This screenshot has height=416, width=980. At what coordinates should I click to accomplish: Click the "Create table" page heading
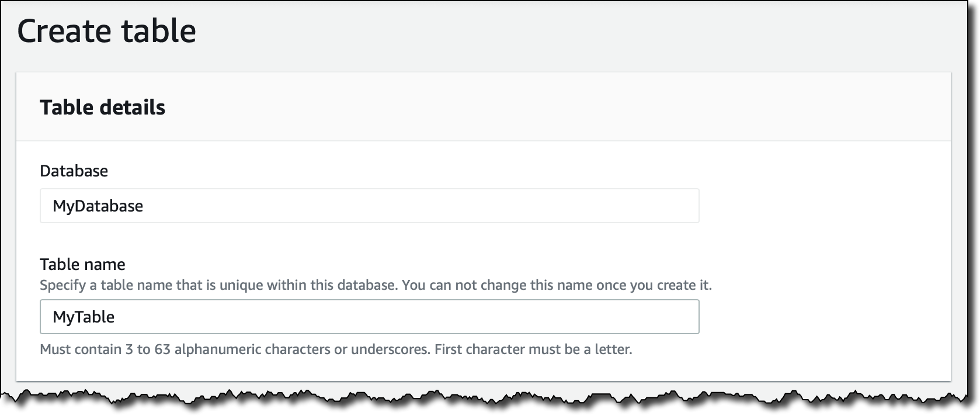coord(106,32)
